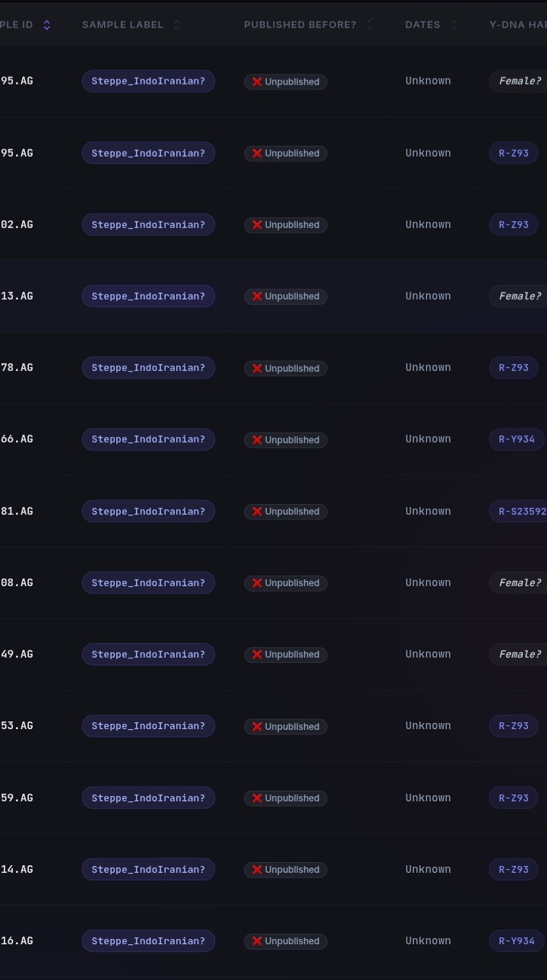Screen dimensions: 547x980
Task: Click the red X icon in row 66.AG
Action: click(257, 439)
